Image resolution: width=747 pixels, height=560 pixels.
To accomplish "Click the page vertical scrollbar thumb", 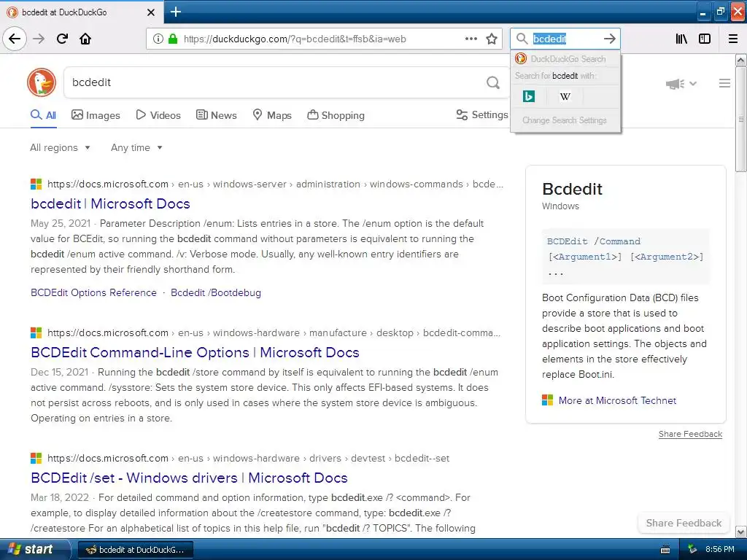I will pos(741,119).
